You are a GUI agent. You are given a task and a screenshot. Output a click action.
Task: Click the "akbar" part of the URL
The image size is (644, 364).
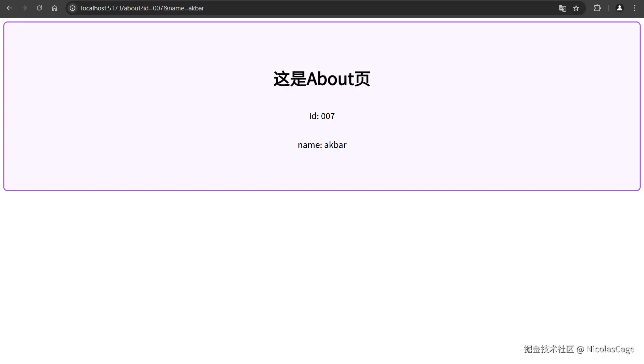[196, 8]
